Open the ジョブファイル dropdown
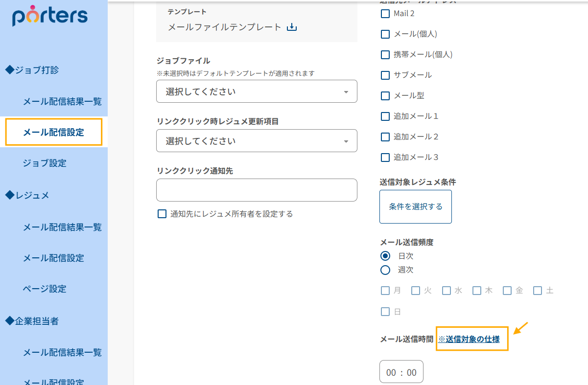Viewport: 588px width, 385px height. coord(257,91)
